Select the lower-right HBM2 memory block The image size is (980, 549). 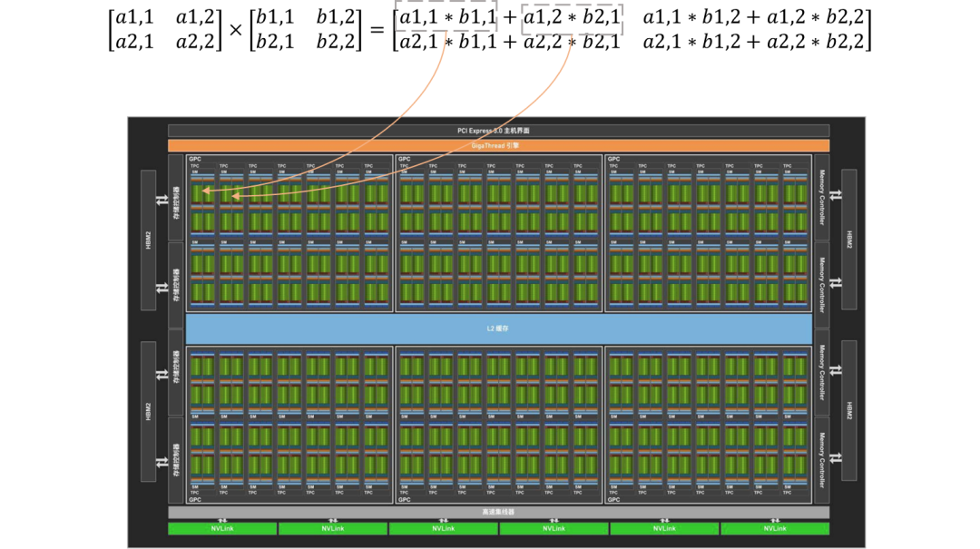tap(849, 411)
